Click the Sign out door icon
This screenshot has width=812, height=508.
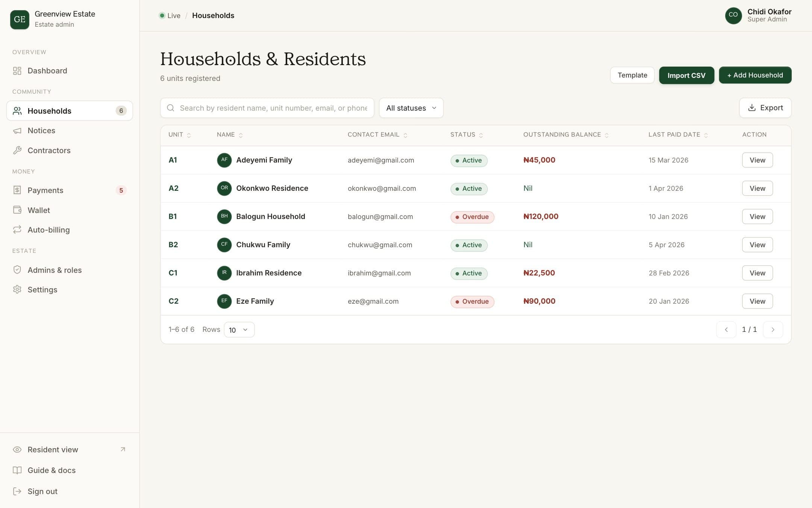click(x=17, y=491)
